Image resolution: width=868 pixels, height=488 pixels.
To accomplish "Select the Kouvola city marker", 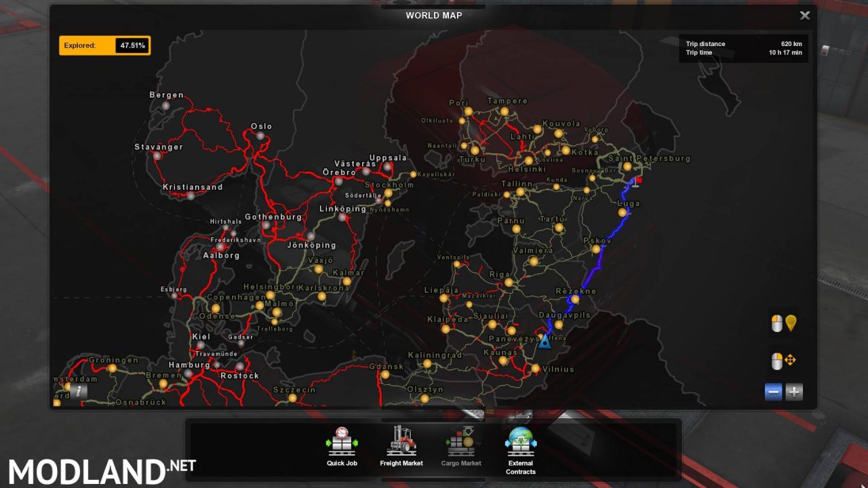I will [559, 134].
